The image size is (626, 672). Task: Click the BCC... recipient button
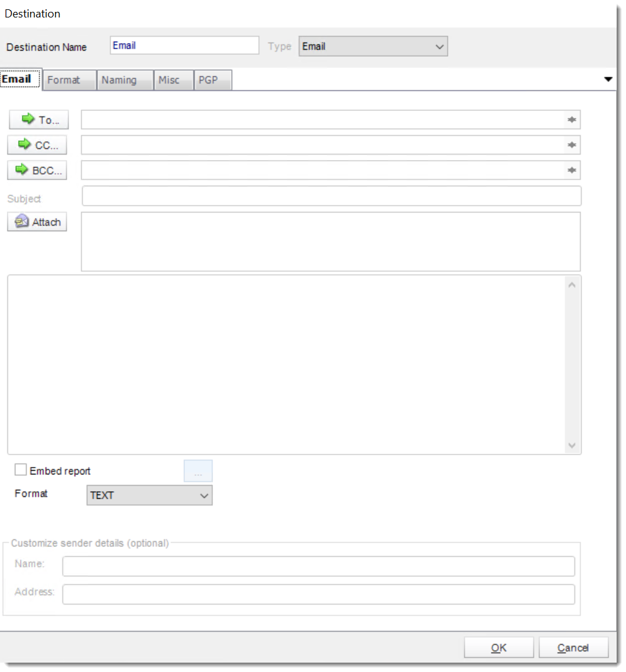pos(37,170)
